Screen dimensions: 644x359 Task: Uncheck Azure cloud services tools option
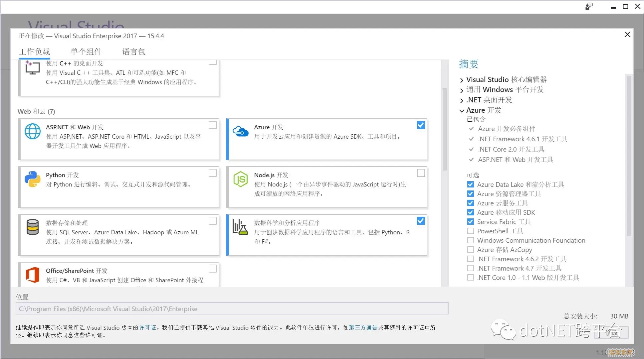[x=470, y=203]
